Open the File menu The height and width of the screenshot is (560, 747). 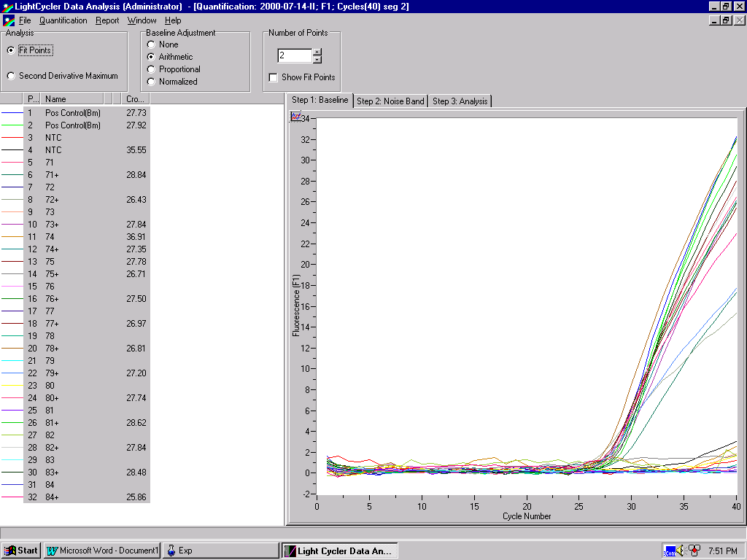pos(25,20)
